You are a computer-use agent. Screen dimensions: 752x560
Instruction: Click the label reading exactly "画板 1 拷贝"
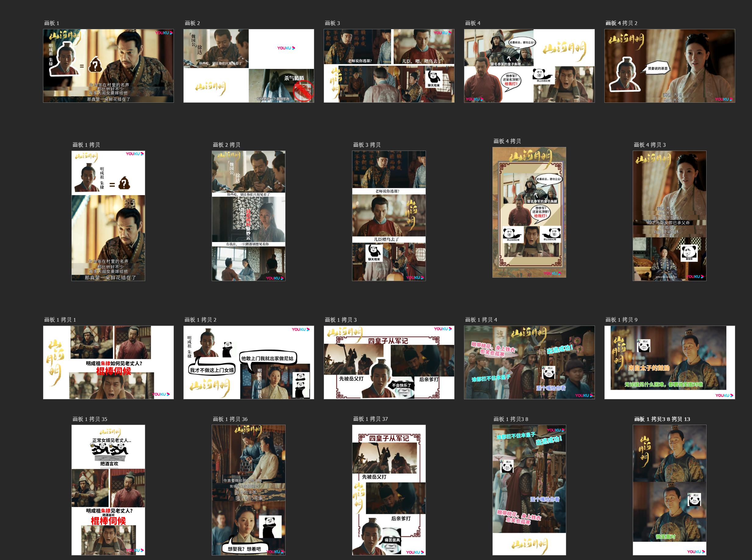click(x=86, y=145)
